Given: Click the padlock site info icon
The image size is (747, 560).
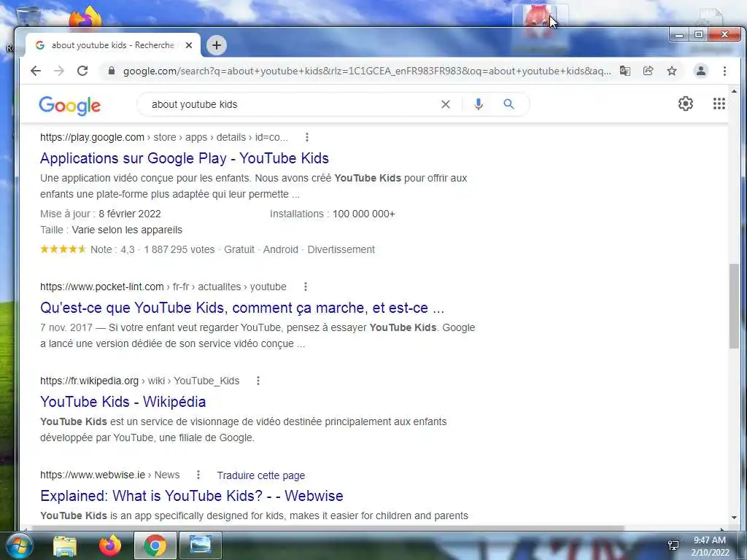Looking at the screenshot, I should [x=112, y=71].
